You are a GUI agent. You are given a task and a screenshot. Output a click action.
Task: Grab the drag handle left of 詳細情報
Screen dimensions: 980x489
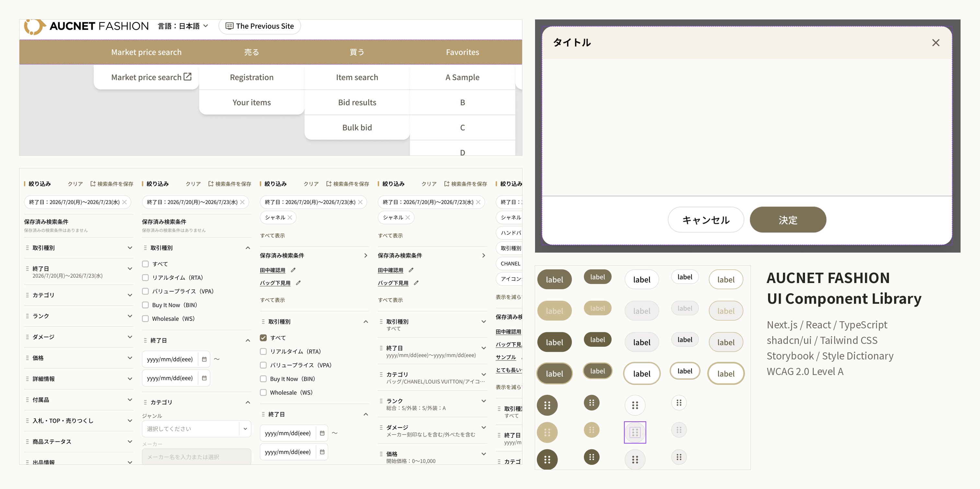pyautogui.click(x=28, y=379)
